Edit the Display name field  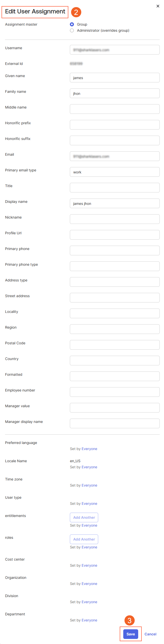click(x=115, y=203)
